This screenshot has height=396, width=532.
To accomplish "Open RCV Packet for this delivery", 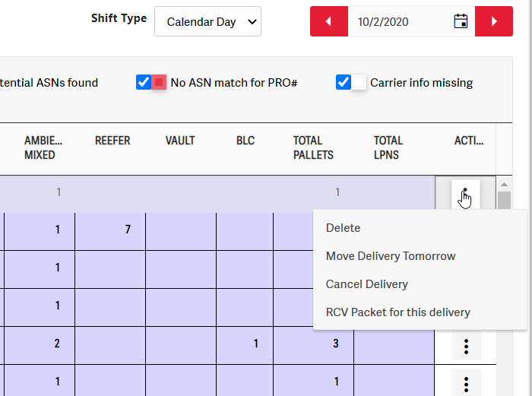I will point(398,312).
